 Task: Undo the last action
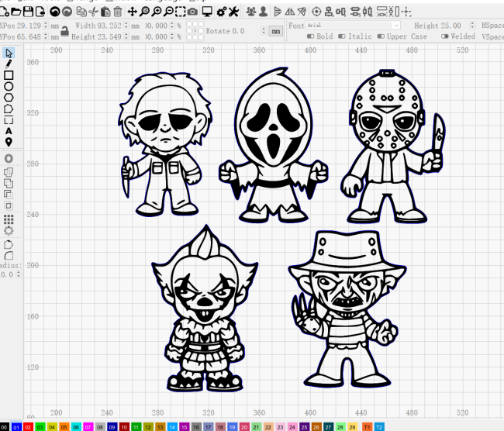tap(55, 12)
